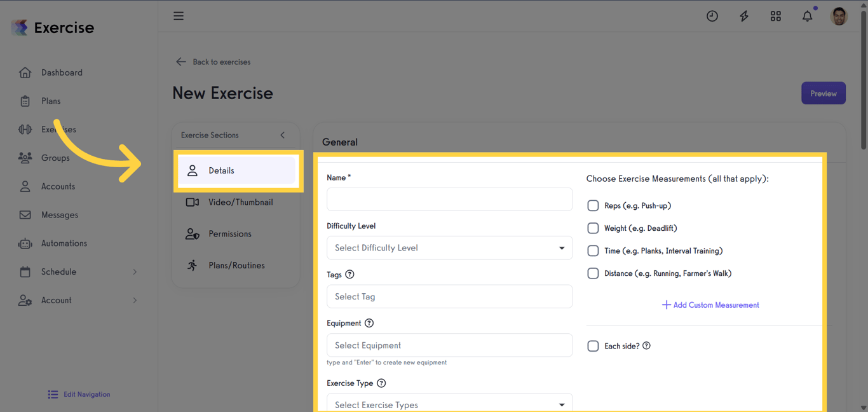Enable the Time measurement checkbox
This screenshot has height=412, width=868.
(593, 251)
